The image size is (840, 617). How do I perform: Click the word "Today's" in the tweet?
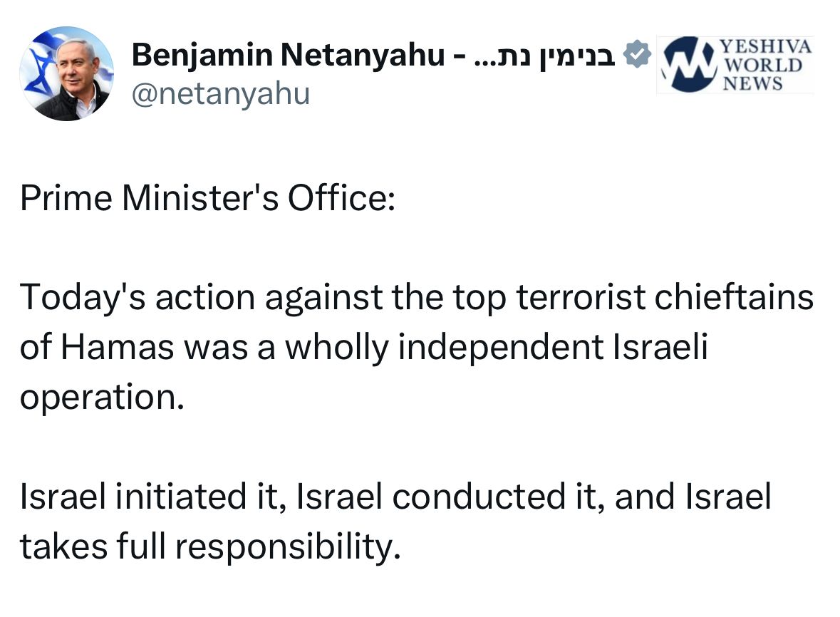pyautogui.click(x=83, y=297)
